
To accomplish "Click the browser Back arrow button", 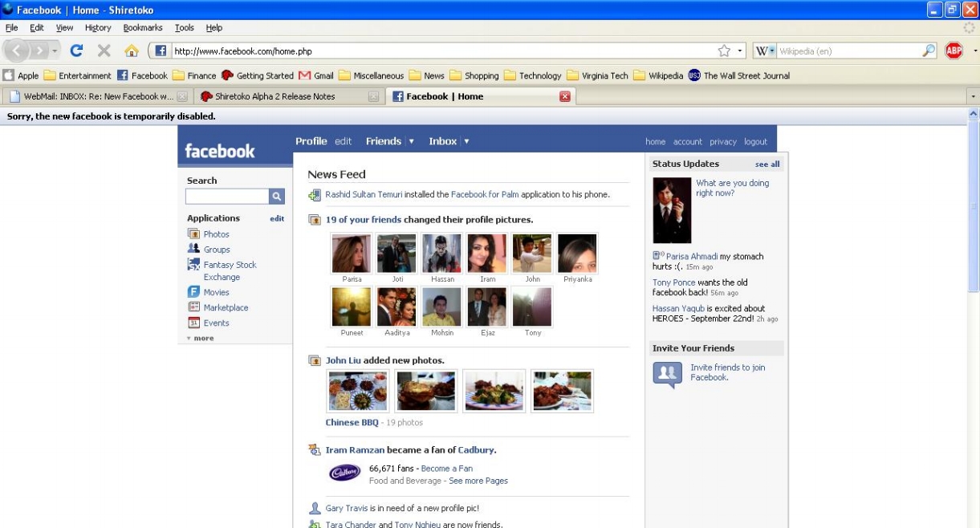I will point(16,51).
